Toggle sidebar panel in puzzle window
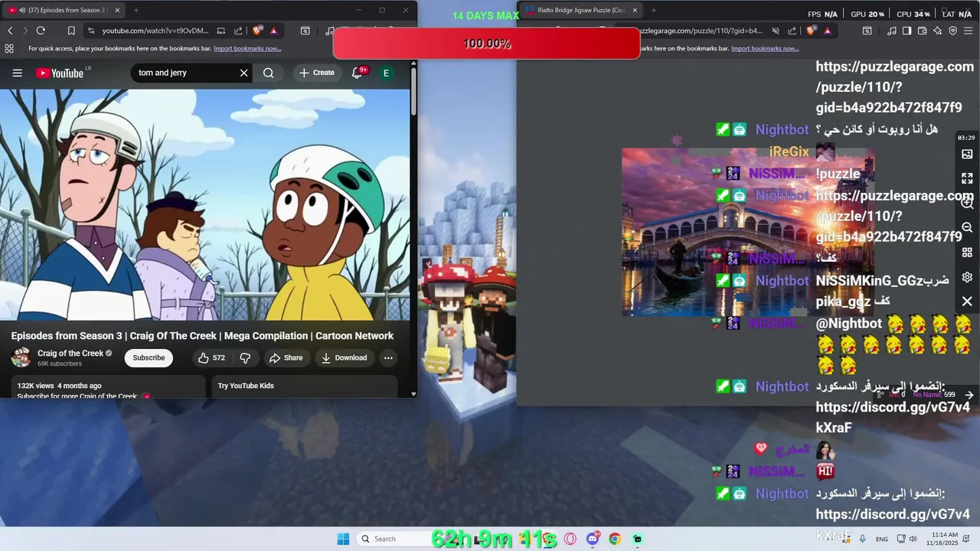Screen dimensions: 980x551 tap(907, 31)
